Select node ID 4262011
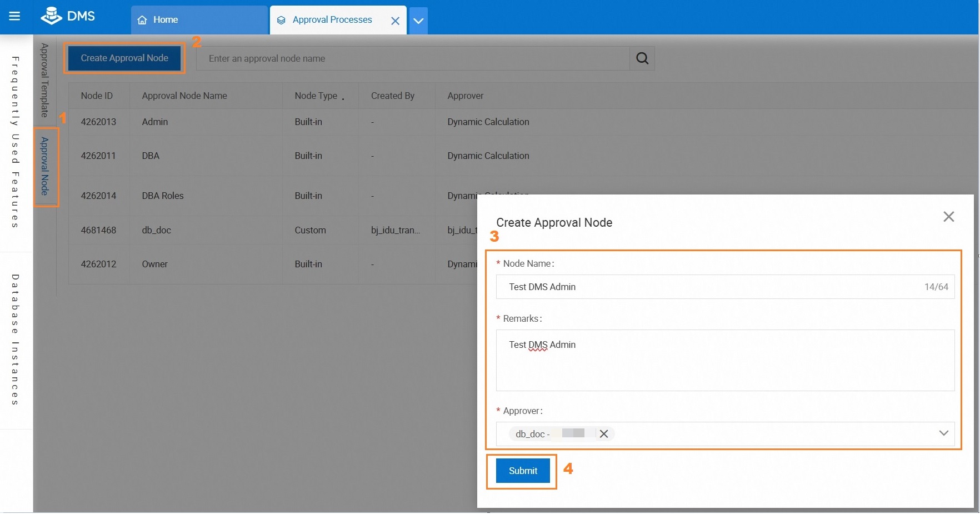980x514 pixels. pos(98,156)
